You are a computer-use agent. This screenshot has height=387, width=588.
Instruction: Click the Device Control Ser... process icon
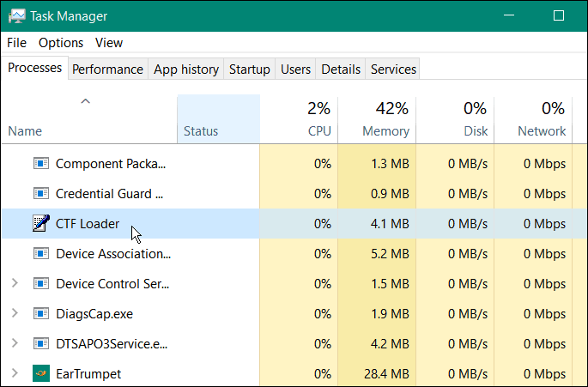pos(41,283)
